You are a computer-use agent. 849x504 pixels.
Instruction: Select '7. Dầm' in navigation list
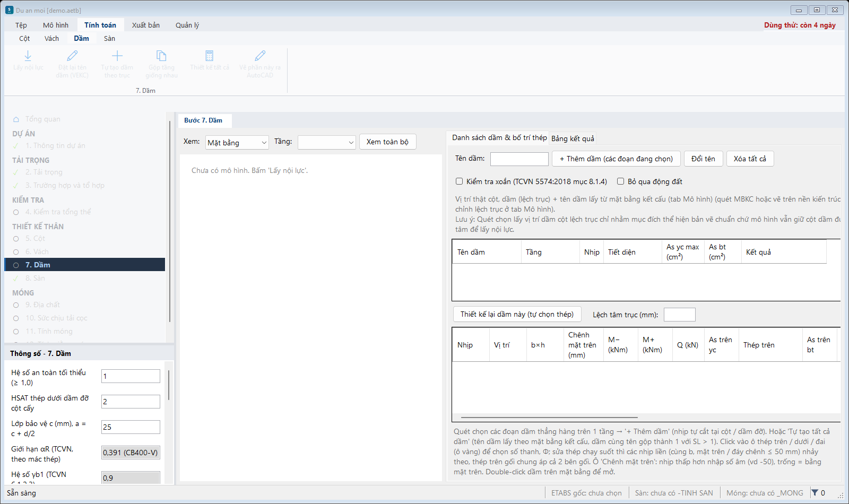pyautogui.click(x=85, y=265)
